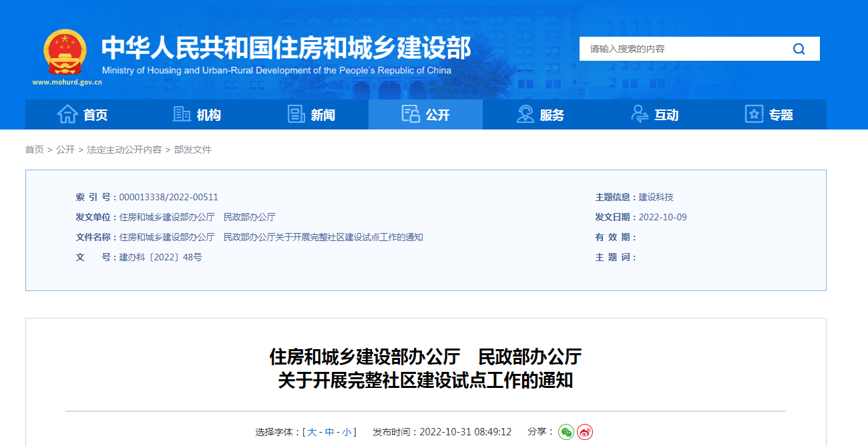Click the 文件名称 value text
The image size is (868, 446).
click(x=271, y=237)
